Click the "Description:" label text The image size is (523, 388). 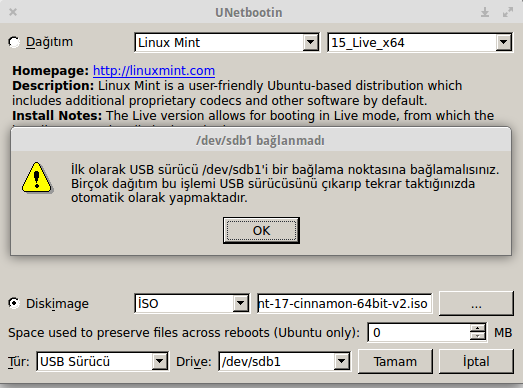[53, 86]
